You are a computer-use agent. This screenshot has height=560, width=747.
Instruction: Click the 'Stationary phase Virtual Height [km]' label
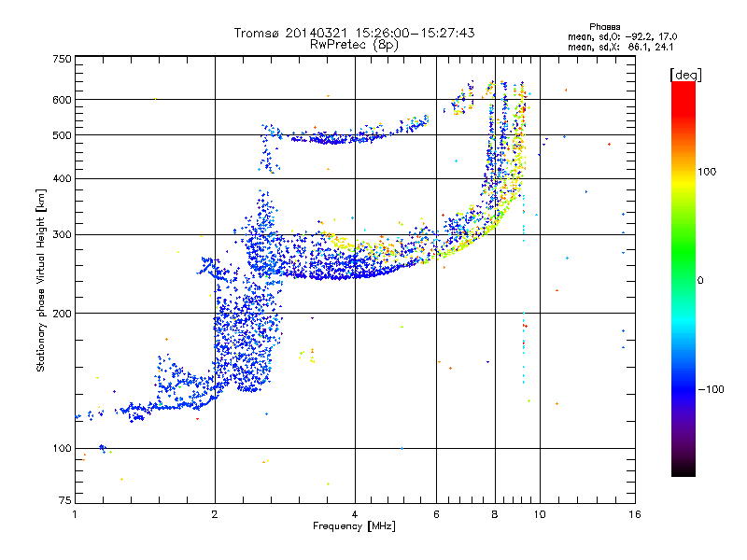point(40,281)
